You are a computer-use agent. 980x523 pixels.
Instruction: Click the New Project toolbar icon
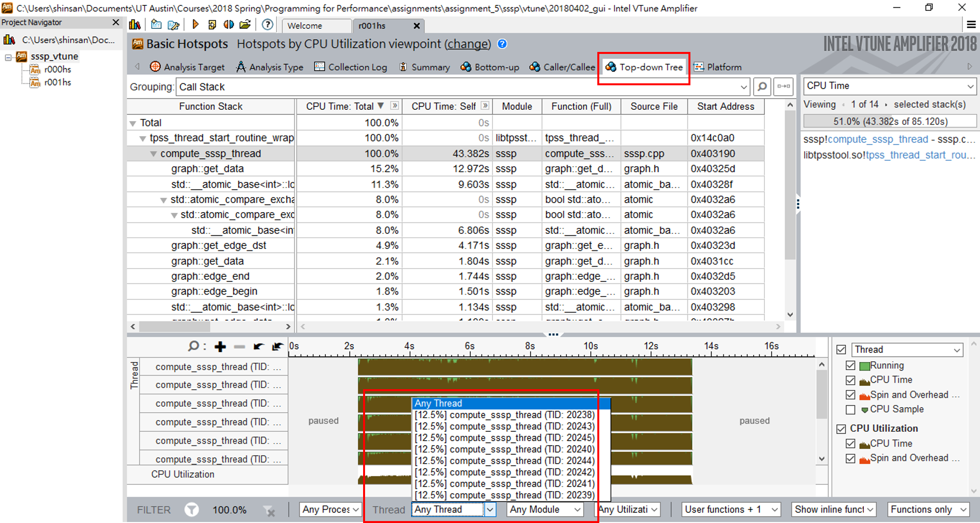[156, 25]
